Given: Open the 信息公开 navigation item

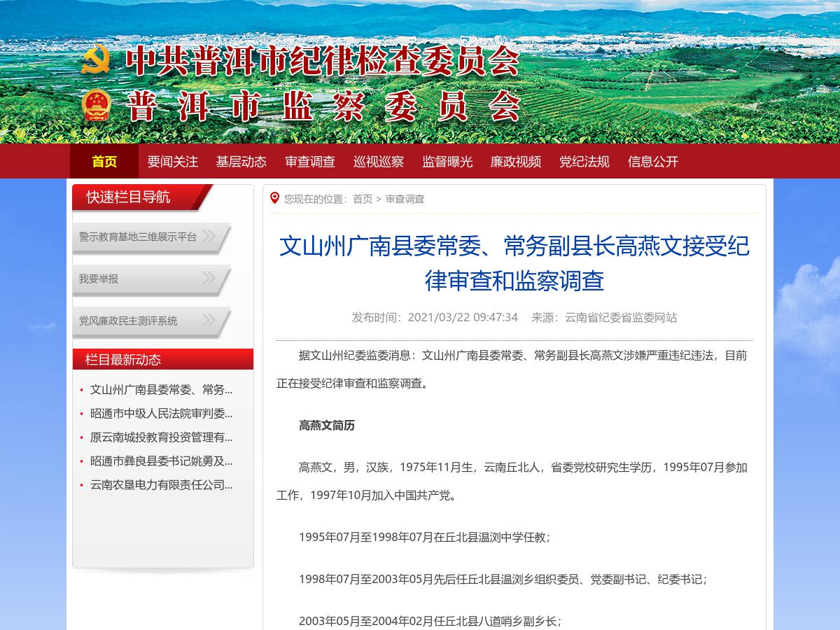Looking at the screenshot, I should pos(653,161).
